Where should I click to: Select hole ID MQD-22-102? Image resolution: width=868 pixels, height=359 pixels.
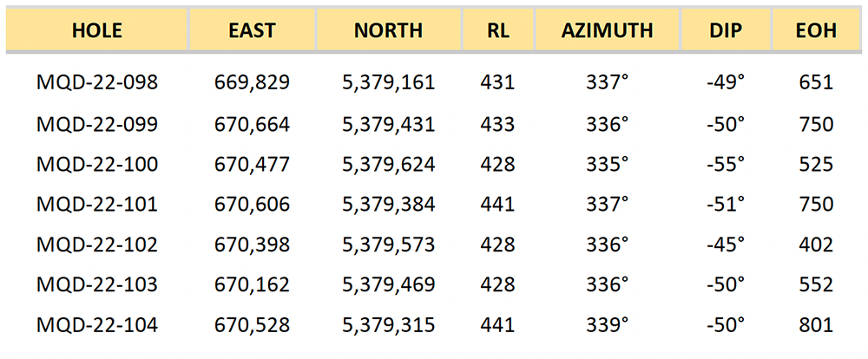[x=97, y=245]
